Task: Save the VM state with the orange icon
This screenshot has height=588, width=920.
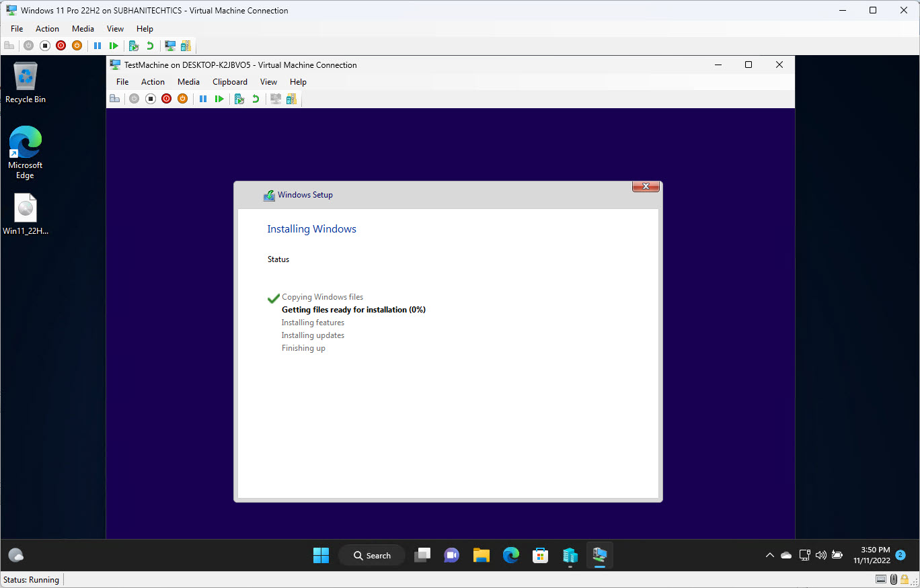Action: click(182, 98)
